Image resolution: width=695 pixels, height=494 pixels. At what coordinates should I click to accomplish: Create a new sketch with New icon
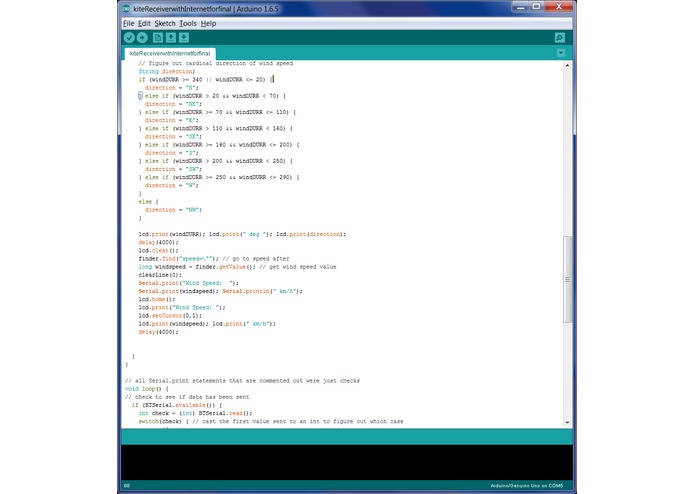(x=158, y=38)
